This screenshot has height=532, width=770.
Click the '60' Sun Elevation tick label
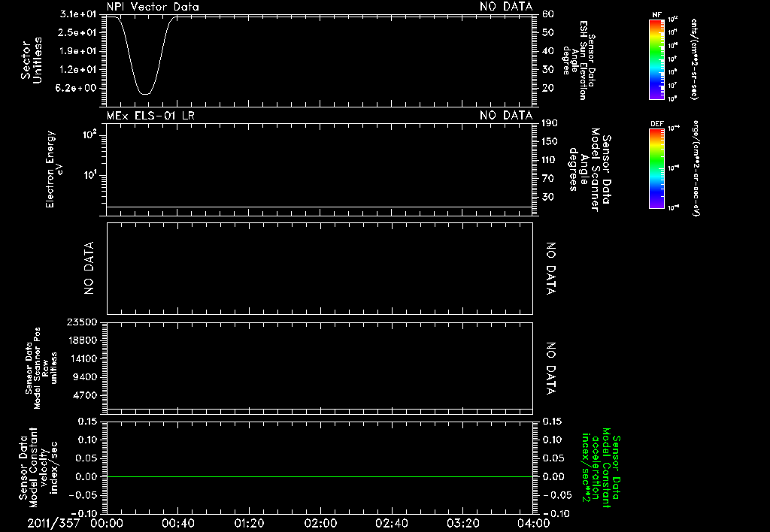[x=548, y=14]
